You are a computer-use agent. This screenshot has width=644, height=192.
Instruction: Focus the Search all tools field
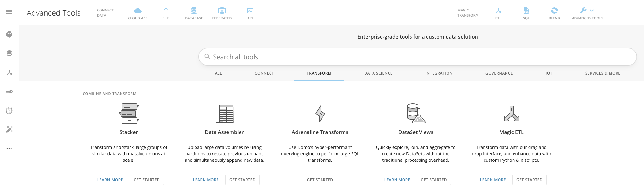tap(418, 57)
